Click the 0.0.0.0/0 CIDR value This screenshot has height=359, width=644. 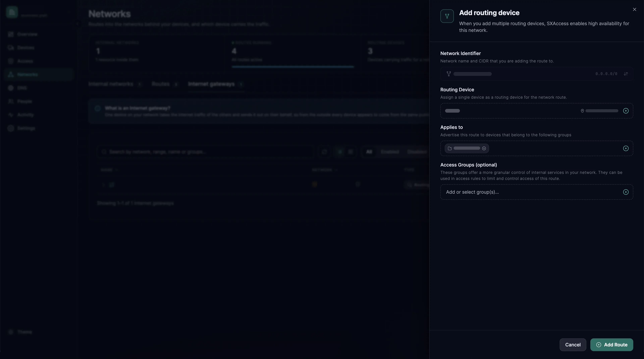point(606,74)
